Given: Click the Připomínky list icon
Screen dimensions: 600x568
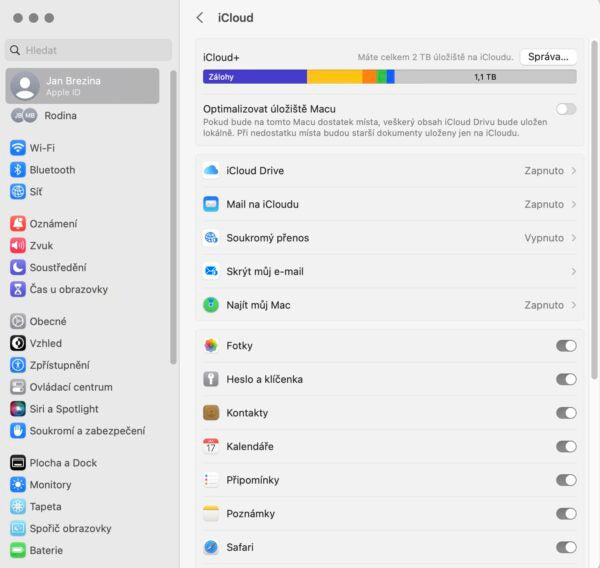Looking at the screenshot, I should (x=211, y=480).
